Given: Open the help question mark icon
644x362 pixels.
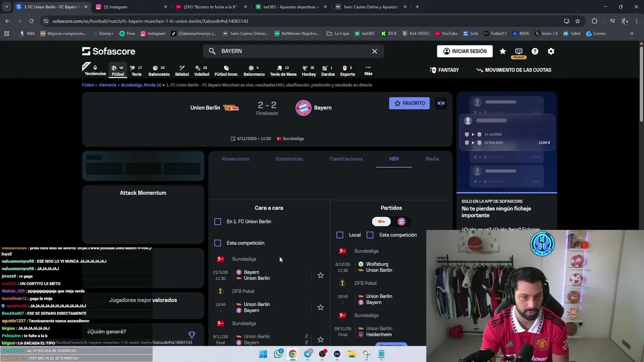Looking at the screenshot, I should (x=535, y=51).
